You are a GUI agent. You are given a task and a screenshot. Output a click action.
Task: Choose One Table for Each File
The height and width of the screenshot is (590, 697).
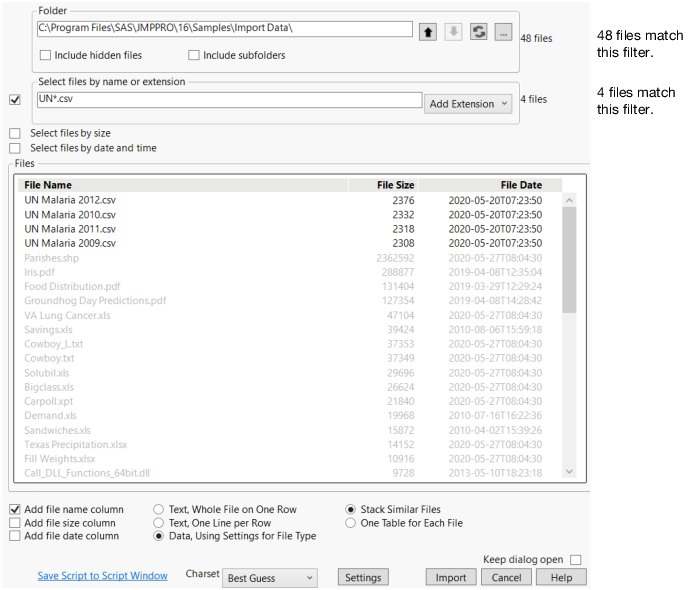pyautogui.click(x=350, y=523)
